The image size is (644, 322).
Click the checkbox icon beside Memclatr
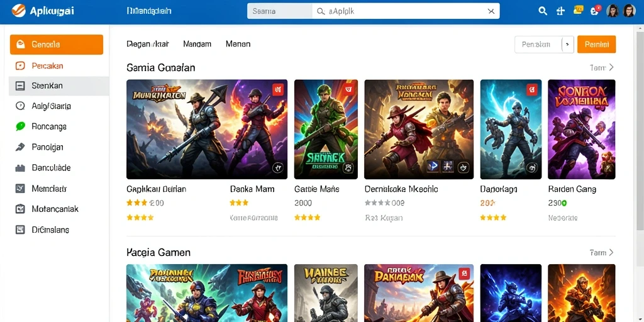point(19,189)
